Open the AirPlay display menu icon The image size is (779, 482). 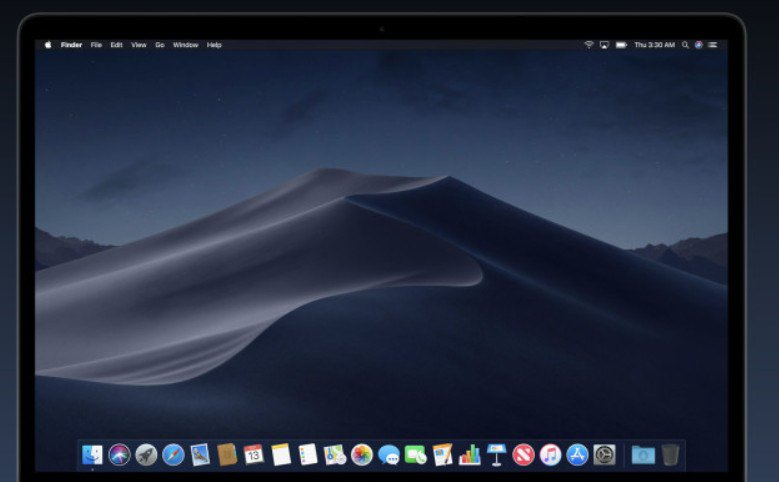tap(604, 45)
